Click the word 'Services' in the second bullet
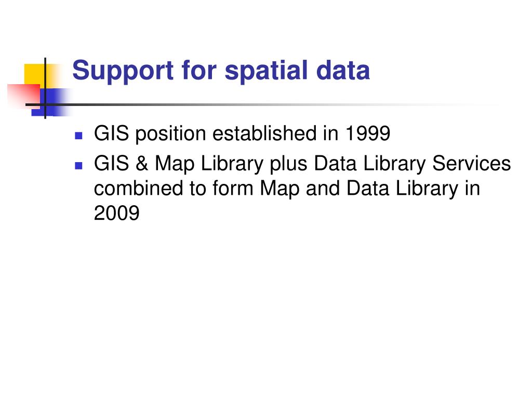532x399 pixels. tap(471, 163)
